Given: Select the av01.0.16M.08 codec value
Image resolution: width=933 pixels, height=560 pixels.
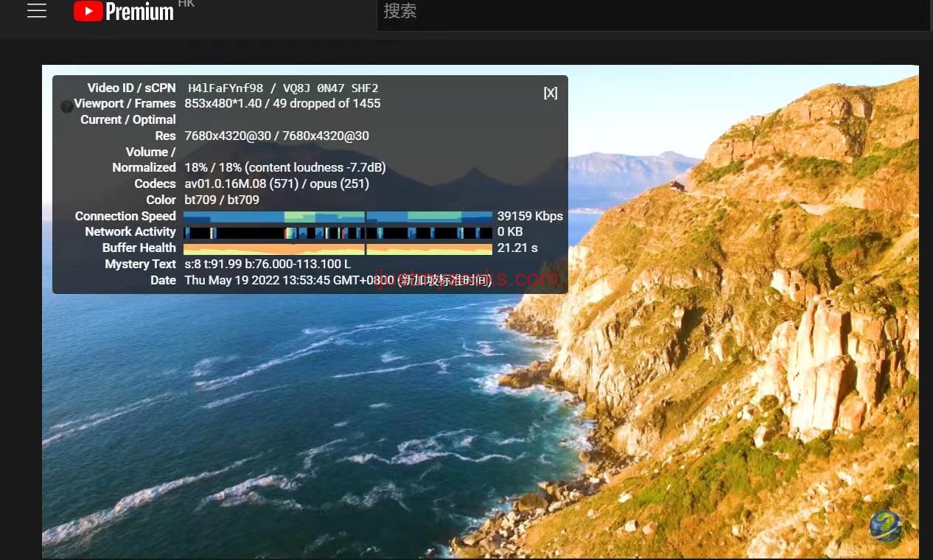Looking at the screenshot, I should tap(226, 184).
